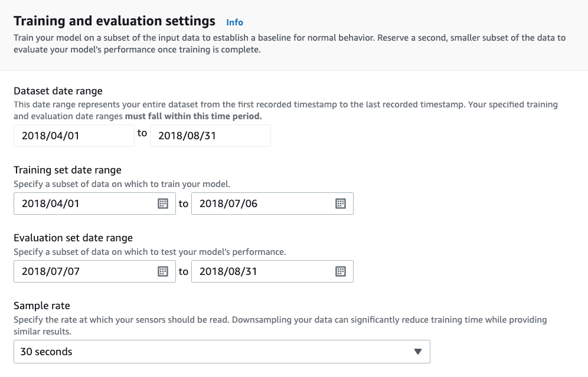This screenshot has width=588, height=377.
Task: Focus the training end date 2018/07/06 text
Action: point(260,204)
